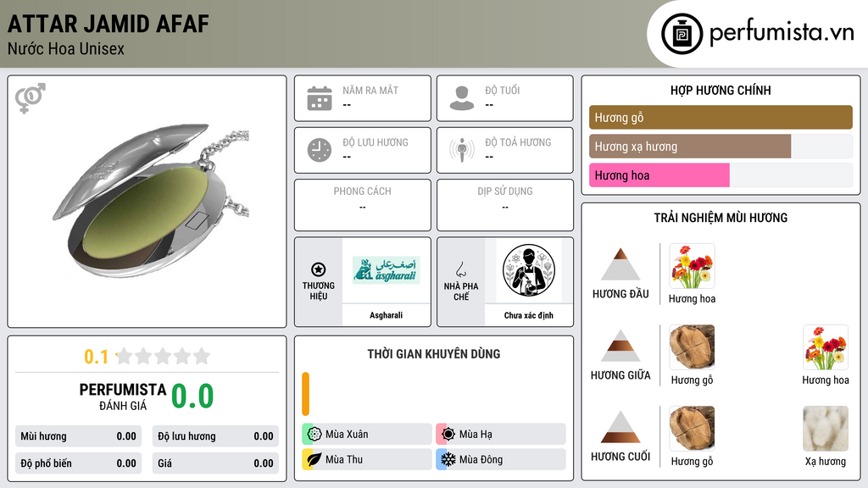868x488 pixels.
Task: Click the sillage icon for Độ toả hương
Action: [462, 150]
